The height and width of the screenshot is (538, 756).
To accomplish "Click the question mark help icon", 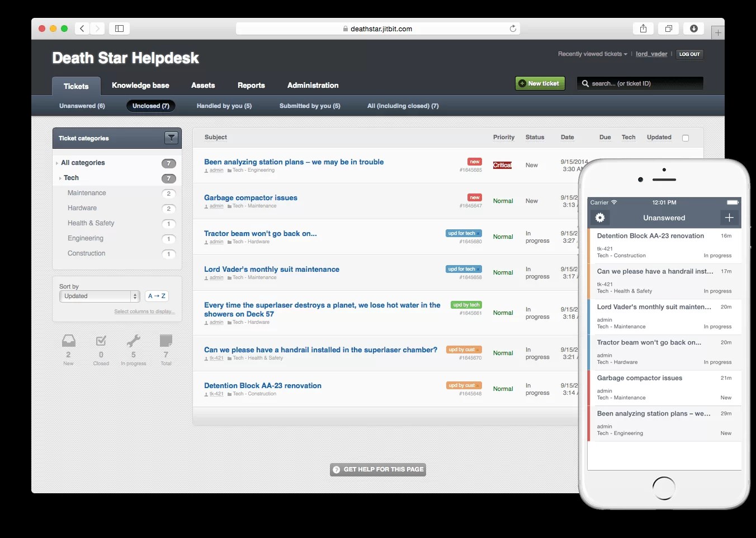I will coord(337,470).
